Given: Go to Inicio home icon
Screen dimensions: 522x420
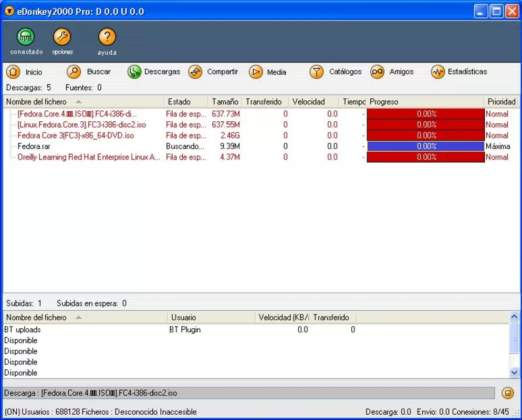Looking at the screenshot, I should tap(13, 72).
